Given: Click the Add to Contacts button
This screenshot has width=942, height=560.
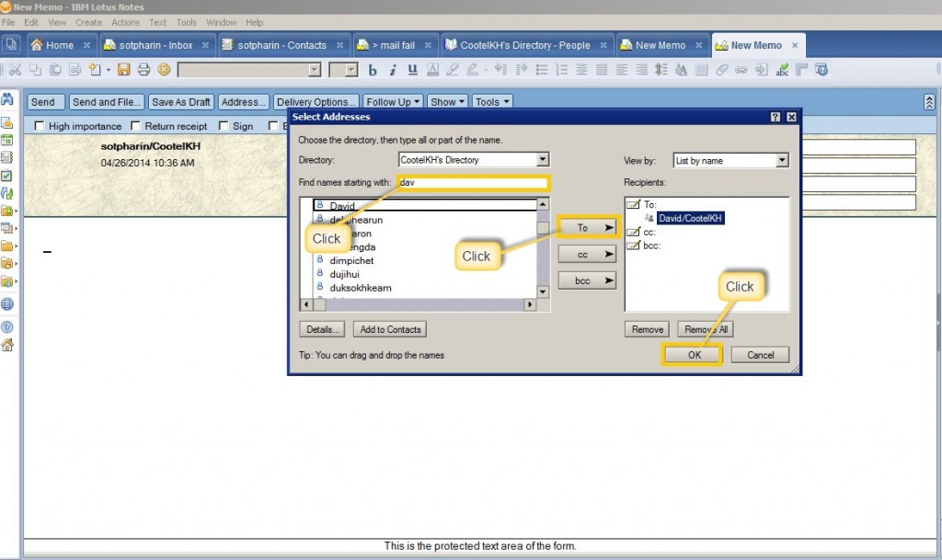Looking at the screenshot, I should pyautogui.click(x=390, y=329).
